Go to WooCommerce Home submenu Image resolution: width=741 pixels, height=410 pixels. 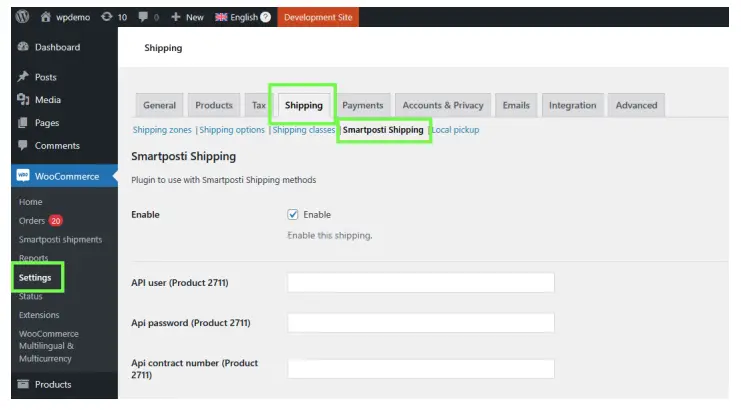31,202
